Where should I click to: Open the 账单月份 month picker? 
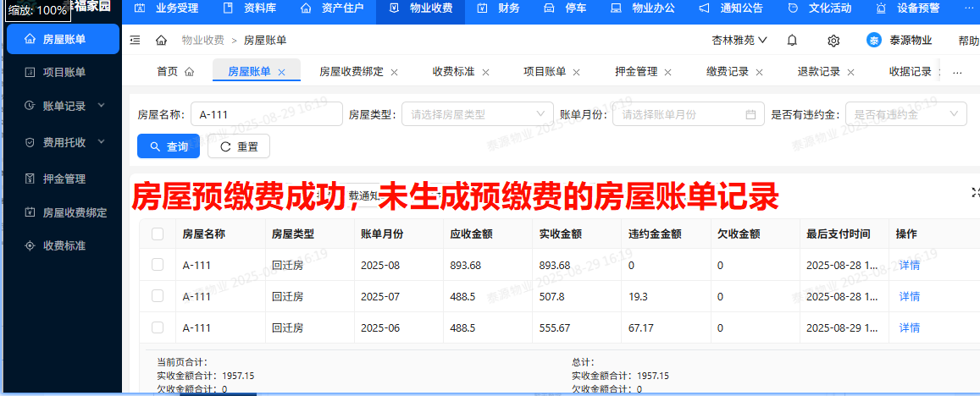click(x=688, y=114)
